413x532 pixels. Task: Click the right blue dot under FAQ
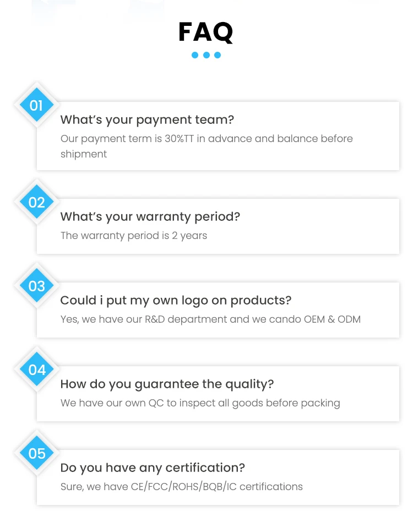(x=218, y=55)
